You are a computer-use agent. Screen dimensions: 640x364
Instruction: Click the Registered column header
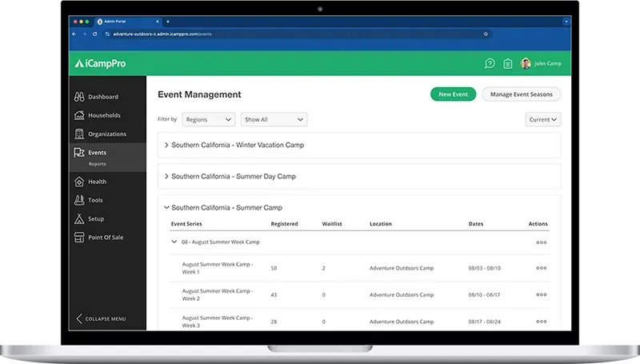[284, 224]
